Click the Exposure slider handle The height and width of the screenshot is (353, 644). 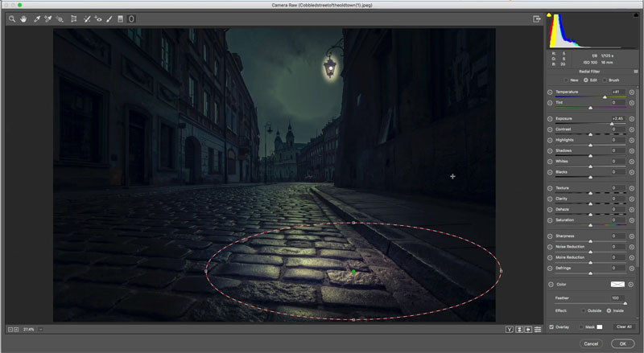pos(612,124)
